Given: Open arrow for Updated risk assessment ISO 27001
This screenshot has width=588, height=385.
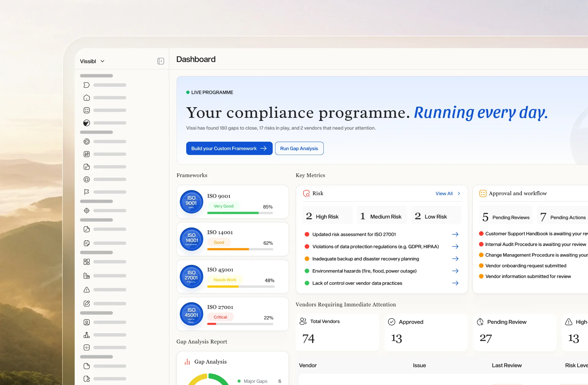Looking at the screenshot, I should point(455,234).
